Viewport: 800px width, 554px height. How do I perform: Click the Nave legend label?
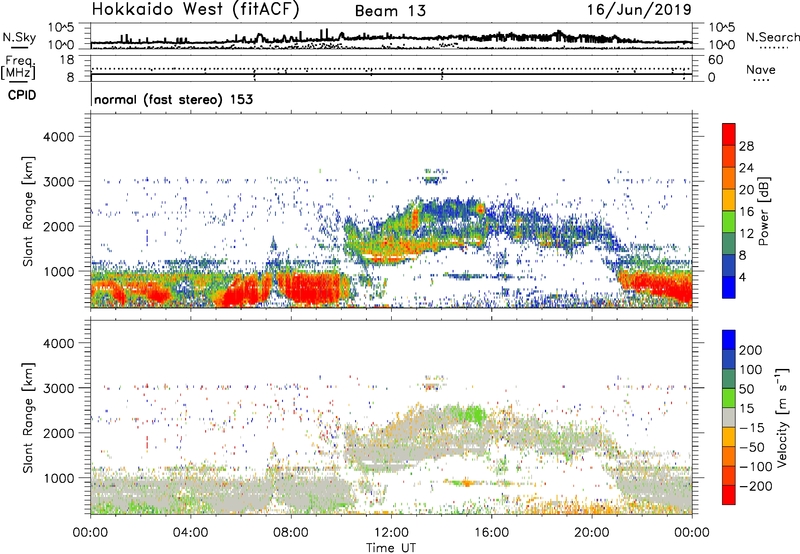coord(761,69)
